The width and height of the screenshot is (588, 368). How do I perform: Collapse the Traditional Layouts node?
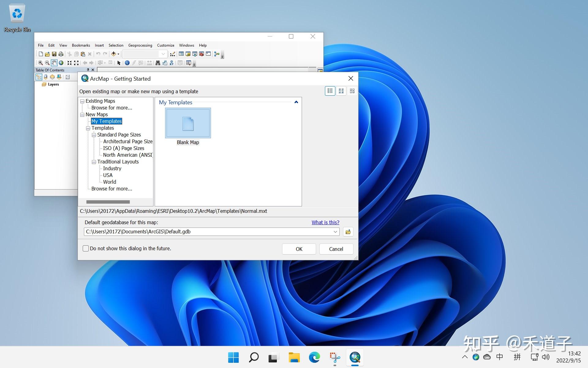point(94,162)
